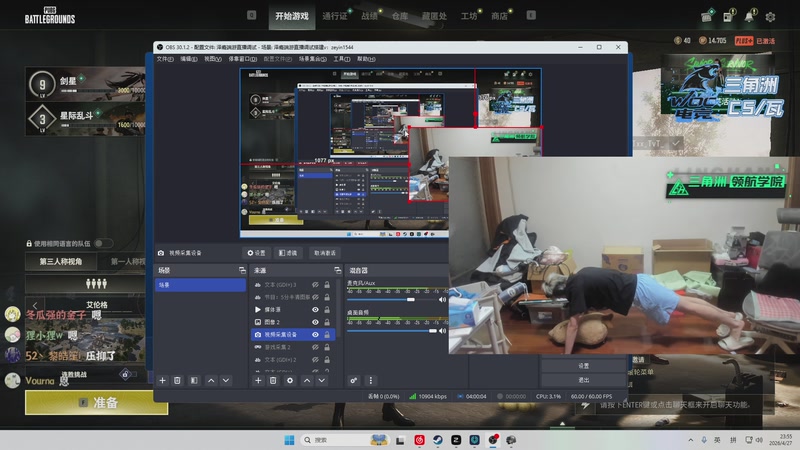Hide the 图像 2 source with eye icon
Screen dimensions: 800x450
point(315,322)
